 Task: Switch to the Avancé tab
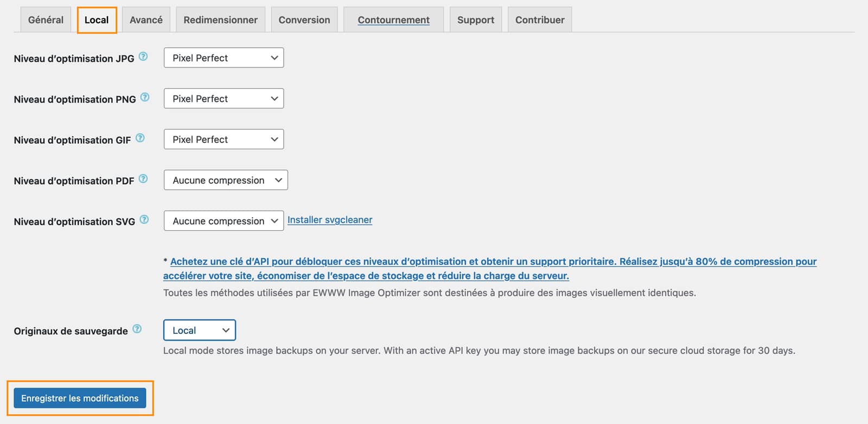146,20
